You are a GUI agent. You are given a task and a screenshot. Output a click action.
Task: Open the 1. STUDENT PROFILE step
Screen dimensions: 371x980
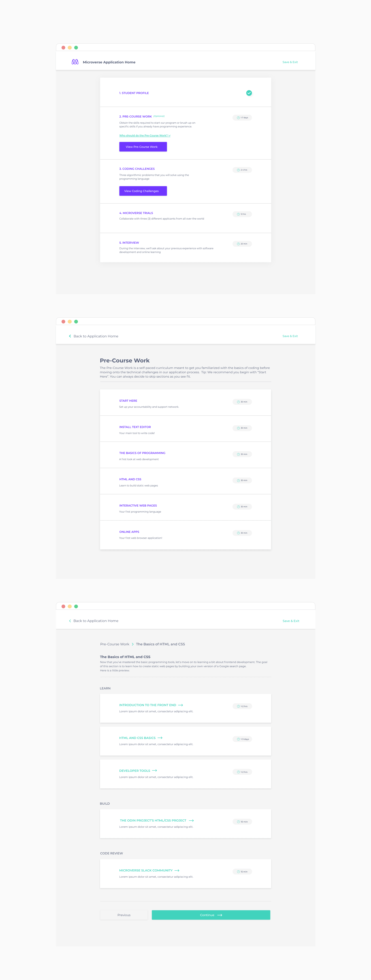tap(134, 93)
